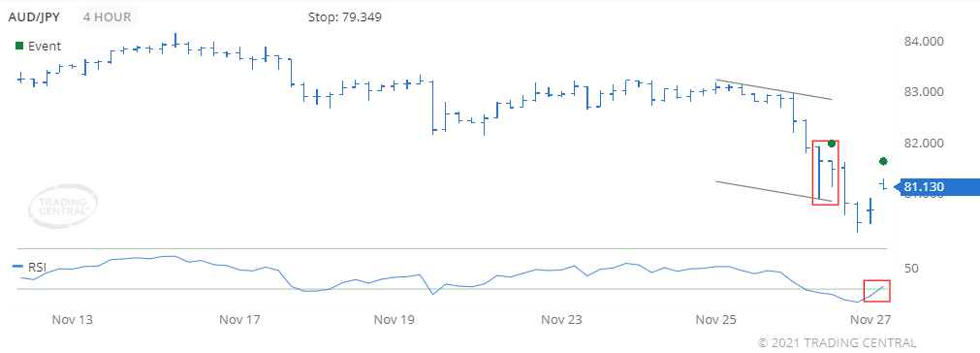Click the 2021 Trading Central copyright text
The width and height of the screenshot is (980, 353).
coord(837,343)
